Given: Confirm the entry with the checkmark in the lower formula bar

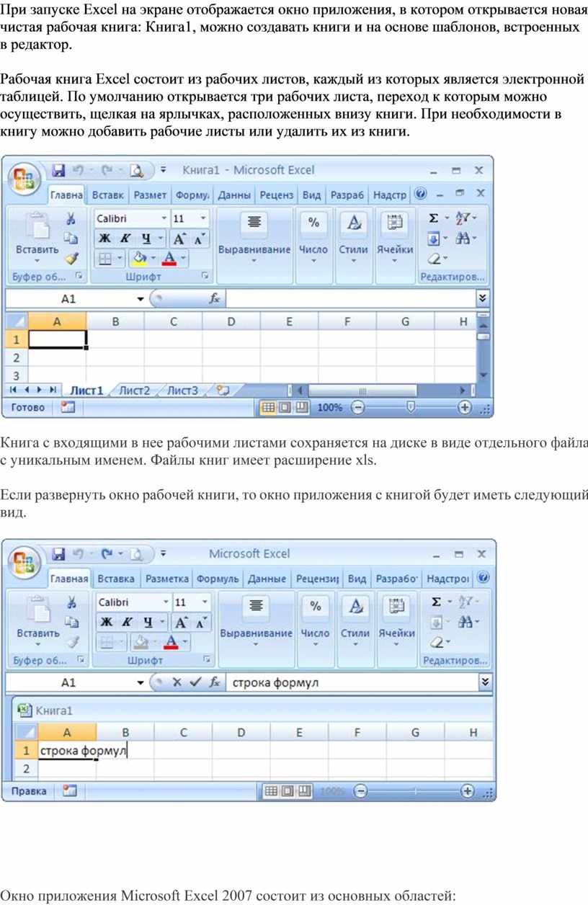Looking at the screenshot, I should [x=195, y=682].
